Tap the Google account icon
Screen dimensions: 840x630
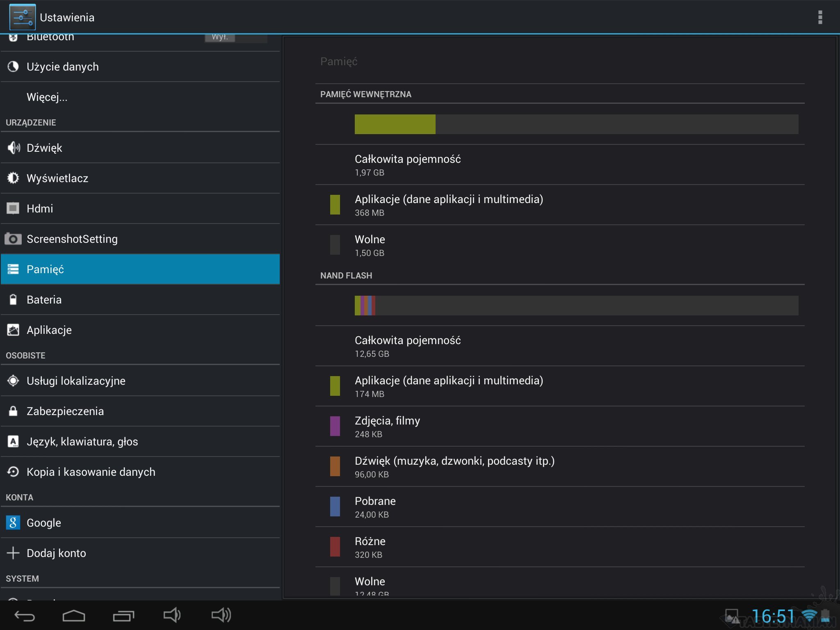[13, 523]
